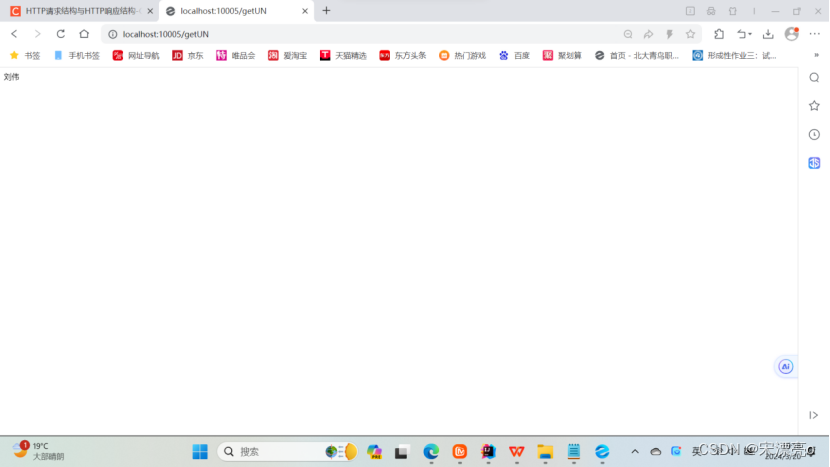Click the forward navigation arrow
The image size is (830, 467).
pyautogui.click(x=38, y=34)
